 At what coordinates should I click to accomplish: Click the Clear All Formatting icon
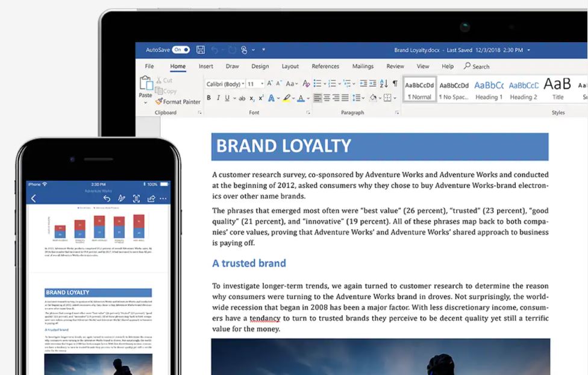306,83
